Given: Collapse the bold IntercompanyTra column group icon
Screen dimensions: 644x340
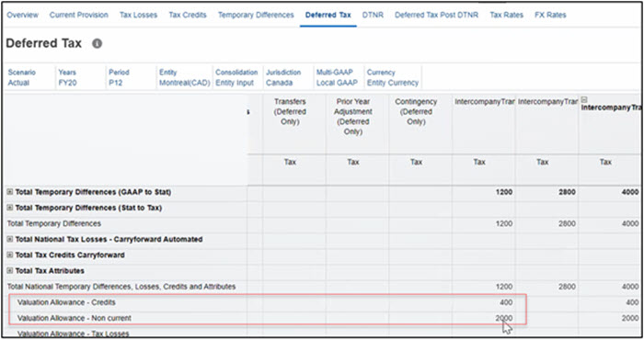Looking at the screenshot, I should pyautogui.click(x=584, y=99).
